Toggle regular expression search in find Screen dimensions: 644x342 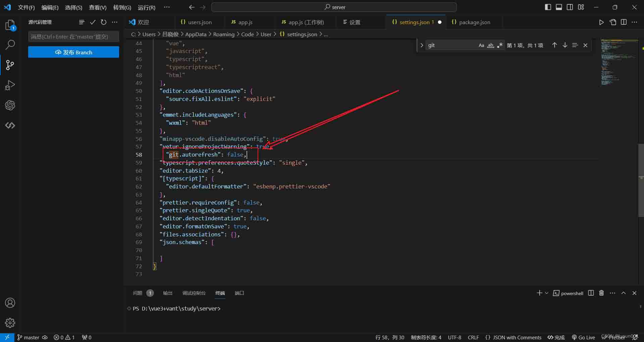pyautogui.click(x=500, y=45)
